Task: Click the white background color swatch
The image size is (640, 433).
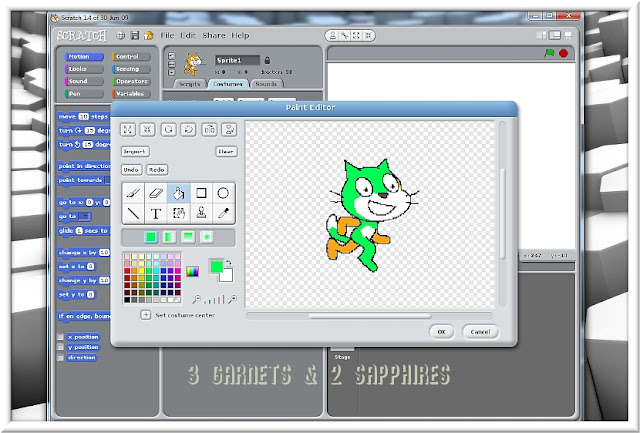Action: [x=227, y=276]
